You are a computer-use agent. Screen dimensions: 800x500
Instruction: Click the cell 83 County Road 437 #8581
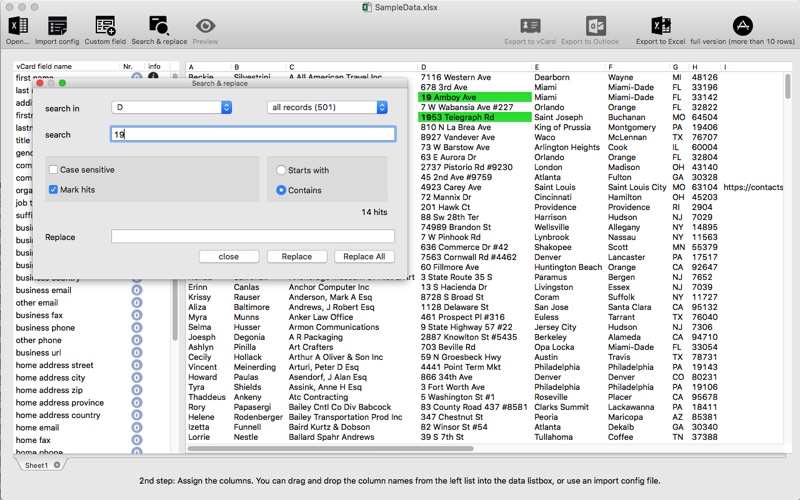474,407
